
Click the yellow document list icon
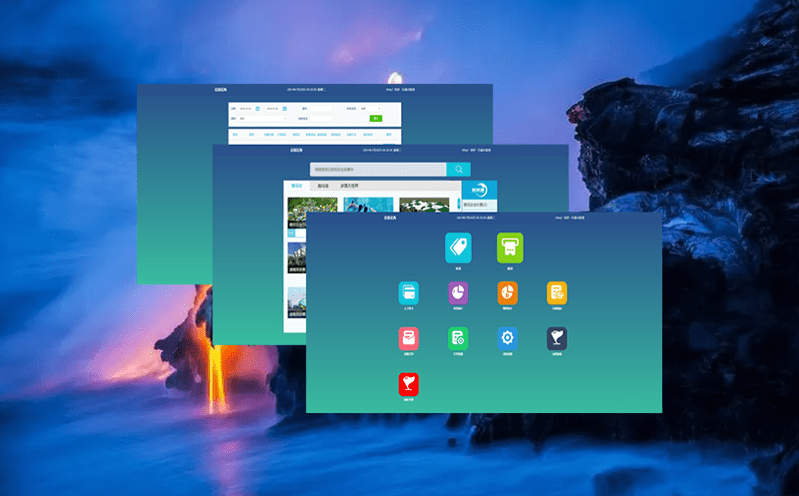[556, 292]
